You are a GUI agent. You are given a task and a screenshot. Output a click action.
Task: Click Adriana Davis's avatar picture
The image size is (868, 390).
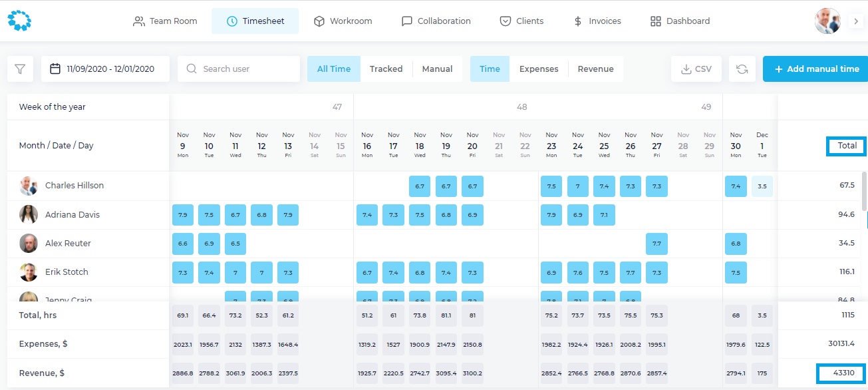[x=29, y=214]
